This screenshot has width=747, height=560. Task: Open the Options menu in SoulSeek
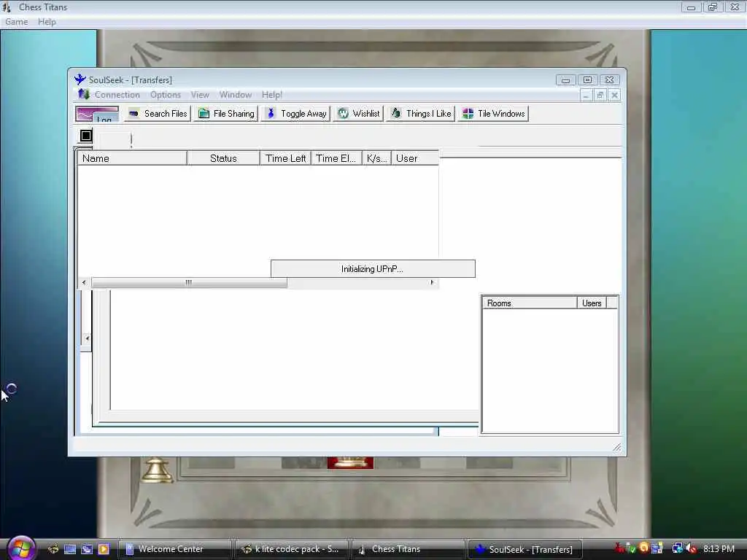coord(166,95)
